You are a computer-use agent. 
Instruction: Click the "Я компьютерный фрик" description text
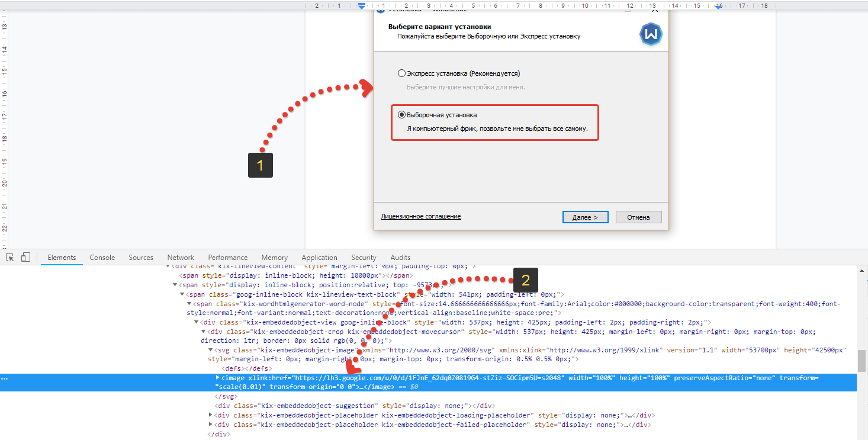tap(497, 129)
